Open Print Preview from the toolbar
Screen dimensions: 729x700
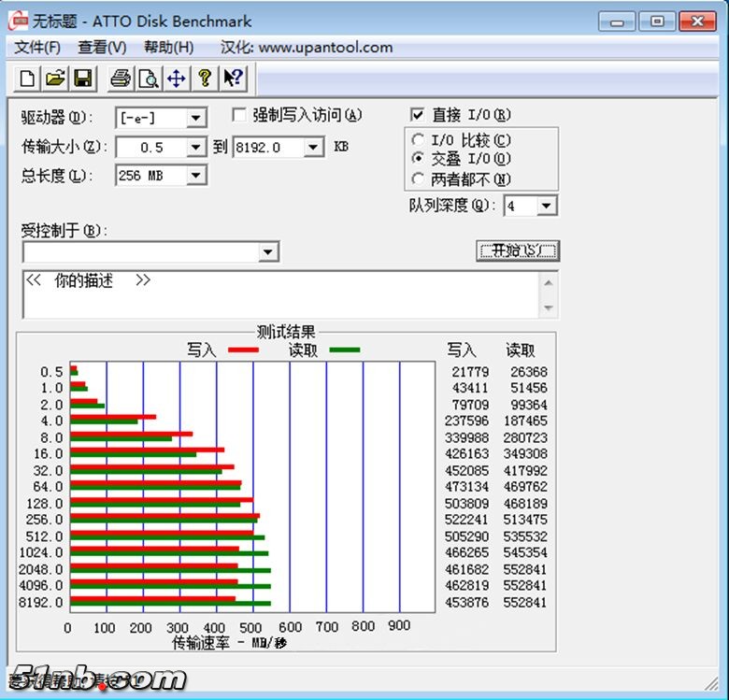click(148, 79)
